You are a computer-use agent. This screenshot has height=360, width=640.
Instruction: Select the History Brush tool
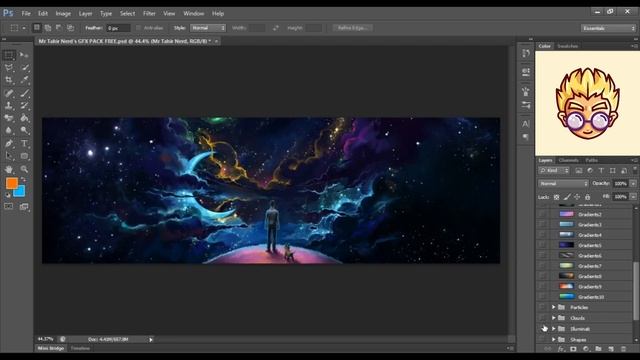pos(24,106)
